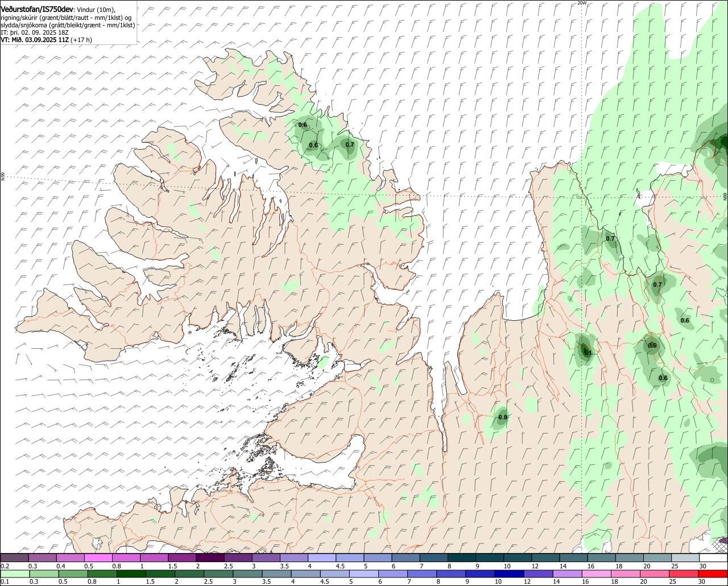Viewport: 728px width, 586px height.
Task: Pick the top legend swatch between 0.2 and 0.3
Action: click(x=14, y=558)
